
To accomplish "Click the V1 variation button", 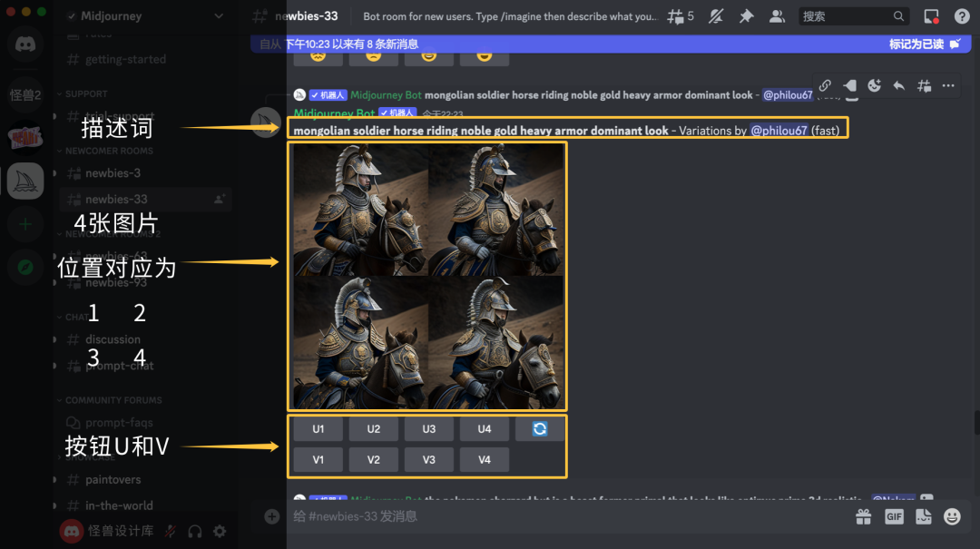I will [318, 459].
